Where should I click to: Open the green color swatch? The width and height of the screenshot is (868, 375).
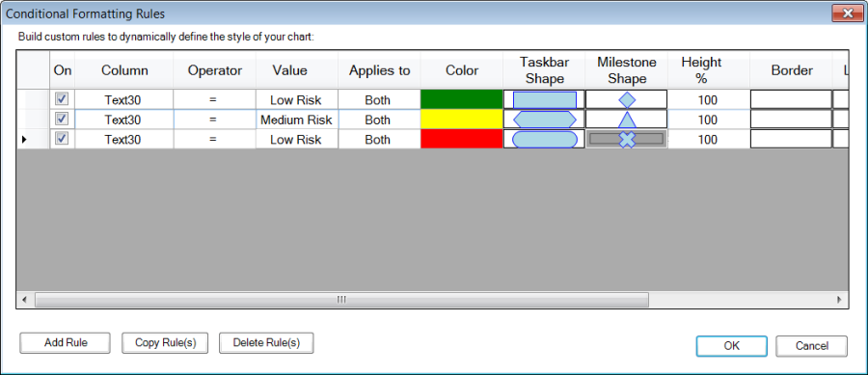pyautogui.click(x=462, y=100)
